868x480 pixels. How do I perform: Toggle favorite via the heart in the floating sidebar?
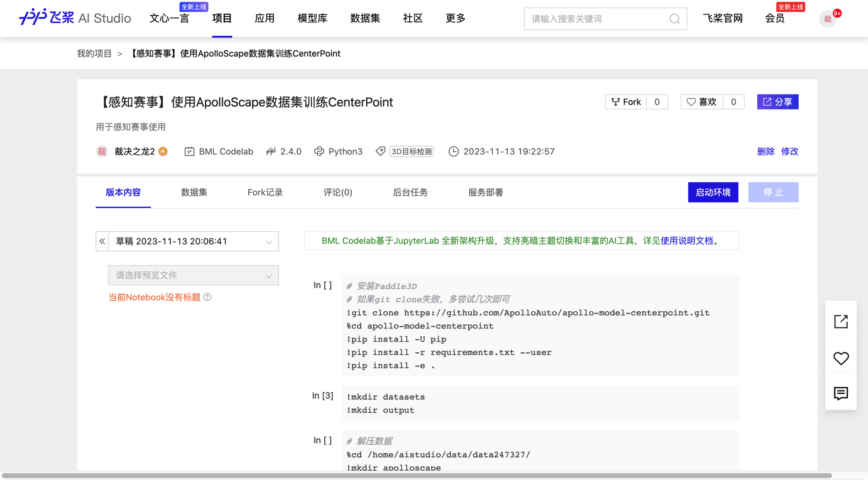point(841,358)
